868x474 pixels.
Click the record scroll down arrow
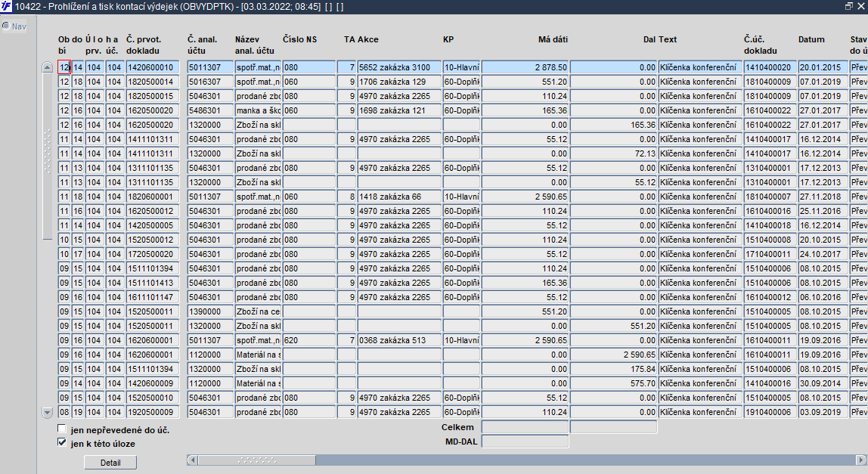47,413
